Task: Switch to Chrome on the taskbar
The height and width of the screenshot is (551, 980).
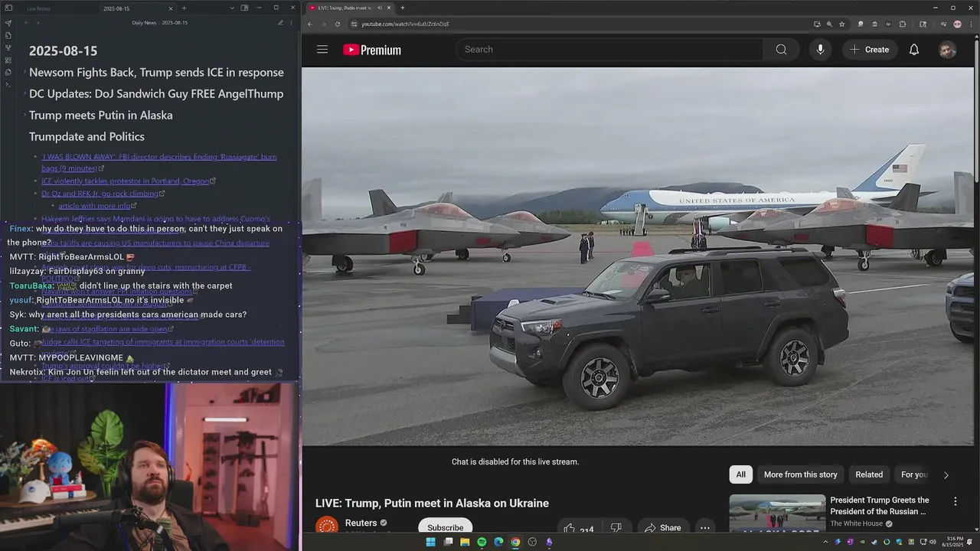Action: pyautogui.click(x=515, y=542)
